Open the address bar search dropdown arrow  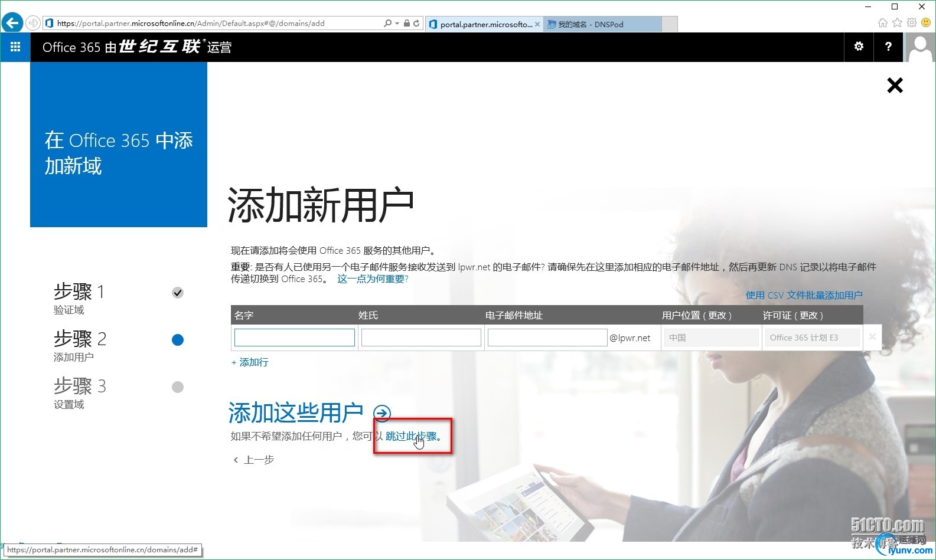(x=397, y=24)
